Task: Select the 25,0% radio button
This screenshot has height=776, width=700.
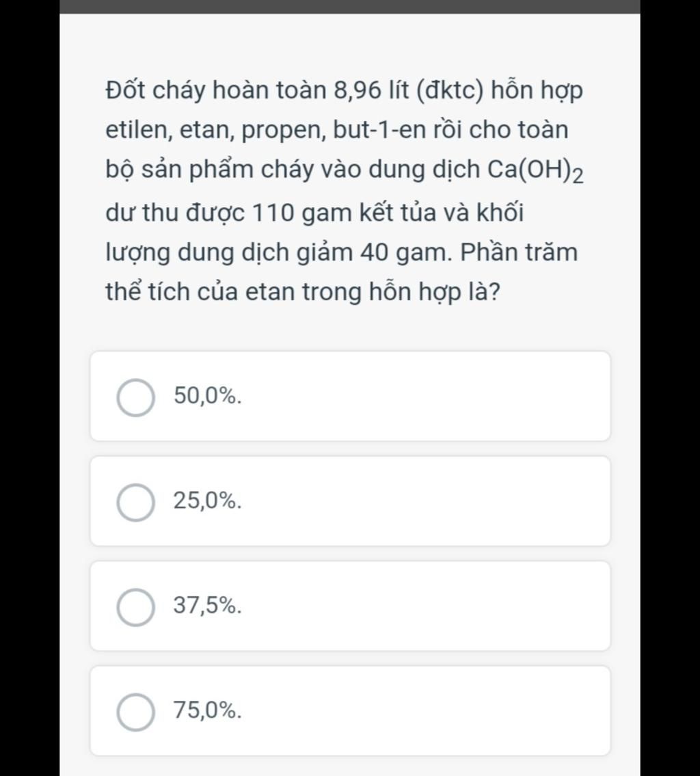Action: [135, 503]
